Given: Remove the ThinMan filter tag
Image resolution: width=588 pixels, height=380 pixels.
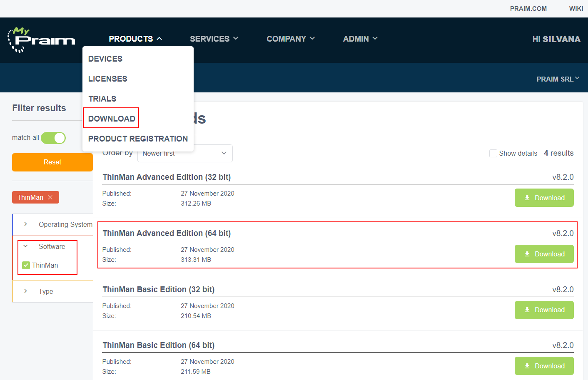Looking at the screenshot, I should pyautogui.click(x=50, y=197).
